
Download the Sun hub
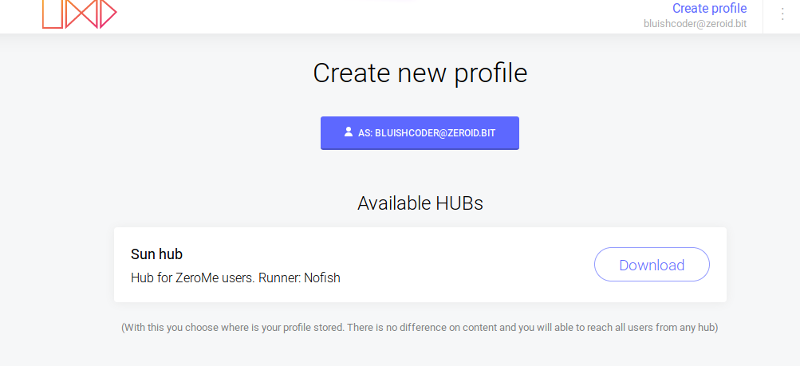pos(652,264)
